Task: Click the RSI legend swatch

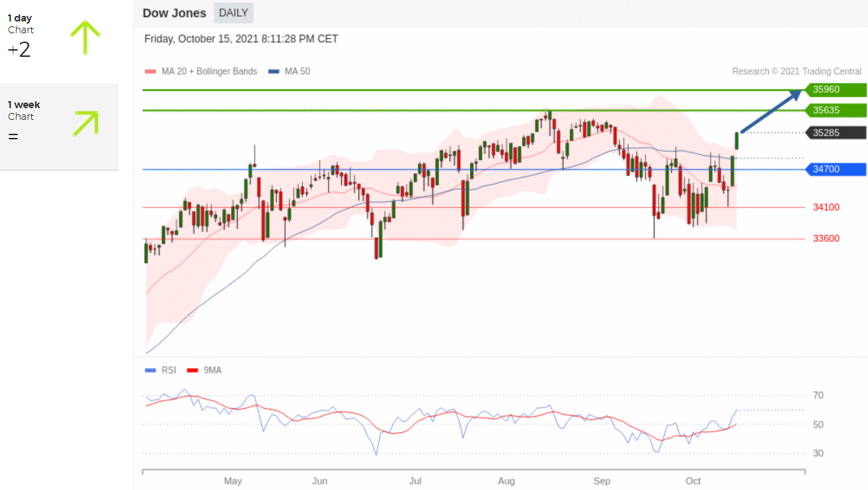Action: [149, 370]
